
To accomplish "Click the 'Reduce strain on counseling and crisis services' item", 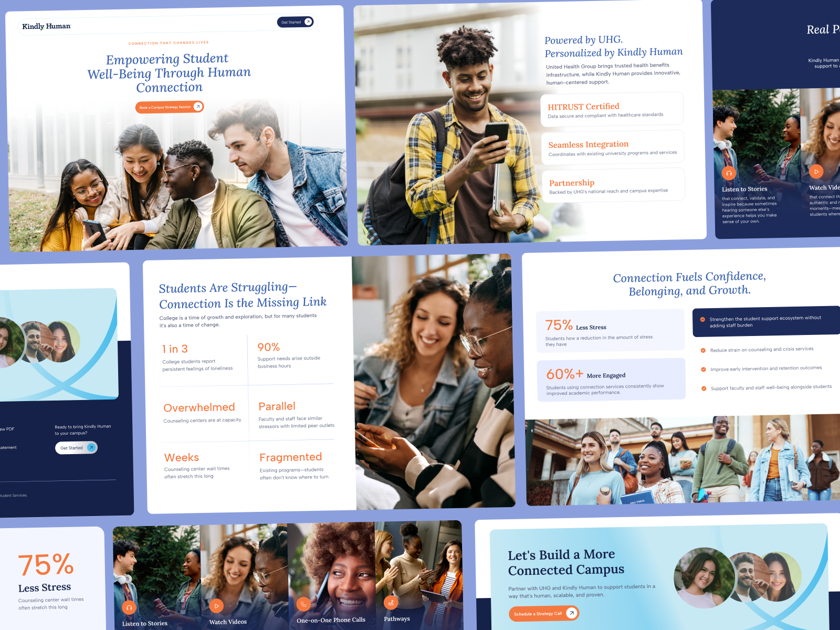I will click(x=762, y=350).
